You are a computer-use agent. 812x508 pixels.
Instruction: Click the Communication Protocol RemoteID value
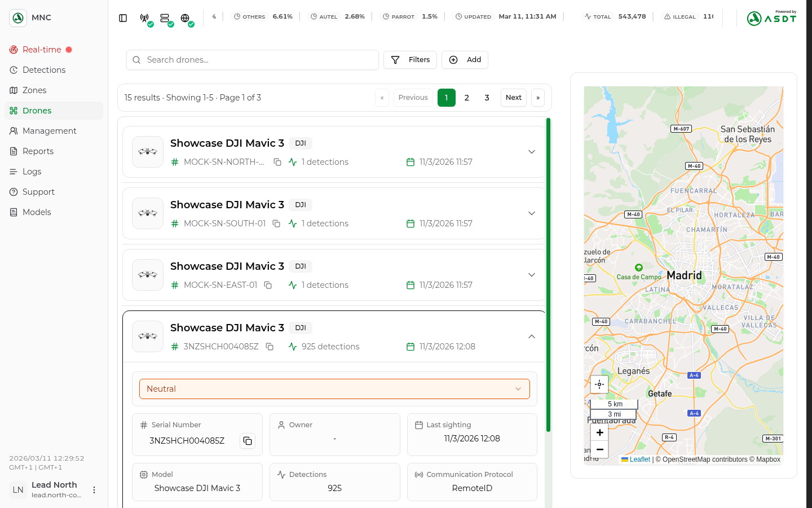click(x=472, y=488)
